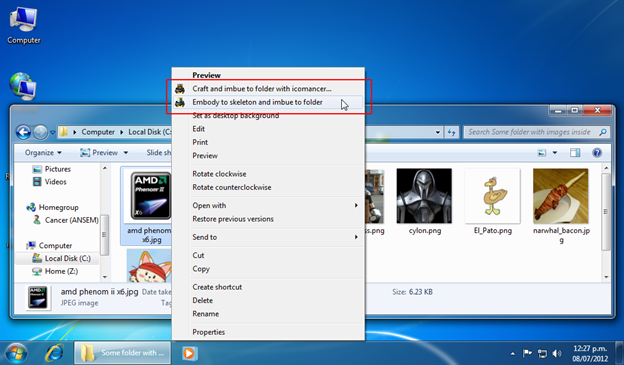Choose Restore previous versions
Screen dimensions: 624x365
[x=268, y=219]
